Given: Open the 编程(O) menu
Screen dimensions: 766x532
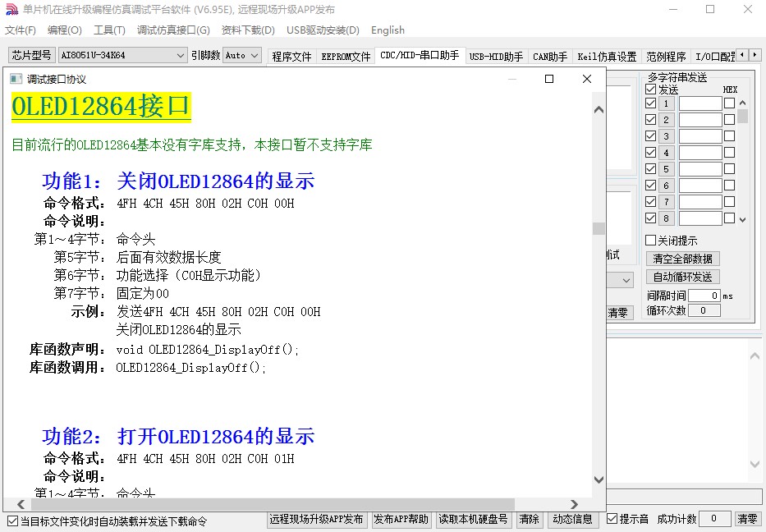Looking at the screenshot, I should [x=65, y=30].
